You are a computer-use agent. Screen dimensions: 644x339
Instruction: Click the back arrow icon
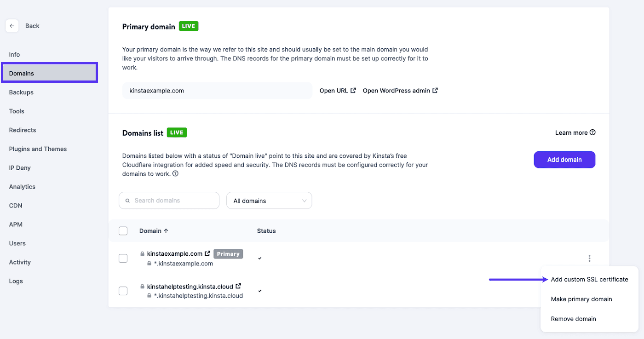pos(12,26)
